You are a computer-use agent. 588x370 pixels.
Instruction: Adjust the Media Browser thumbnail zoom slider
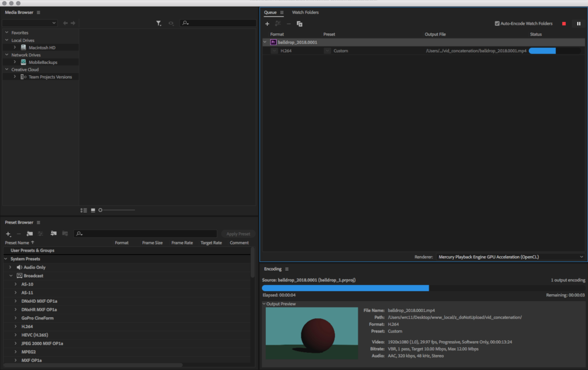[101, 210]
